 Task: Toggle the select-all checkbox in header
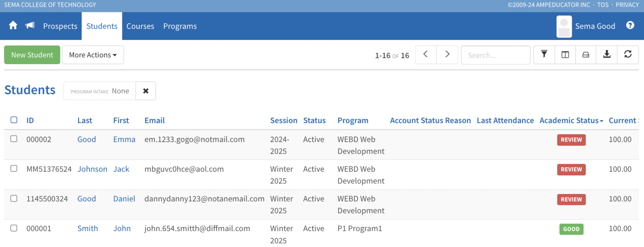[14, 120]
